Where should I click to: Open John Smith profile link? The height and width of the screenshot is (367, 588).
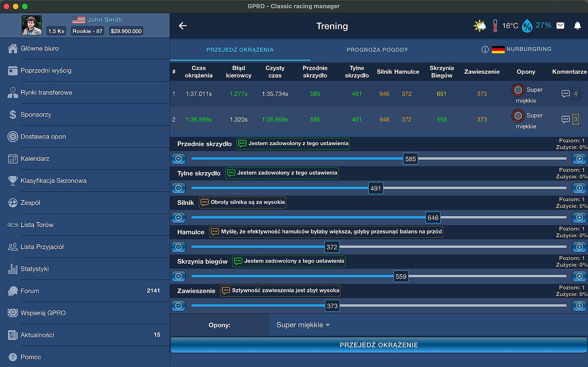105,20
